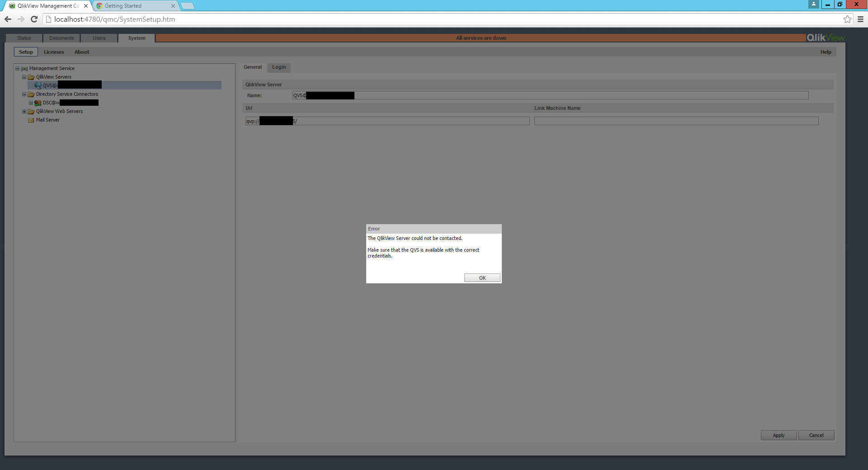
Task: Collapse the DSC connector node
Action: [x=31, y=103]
